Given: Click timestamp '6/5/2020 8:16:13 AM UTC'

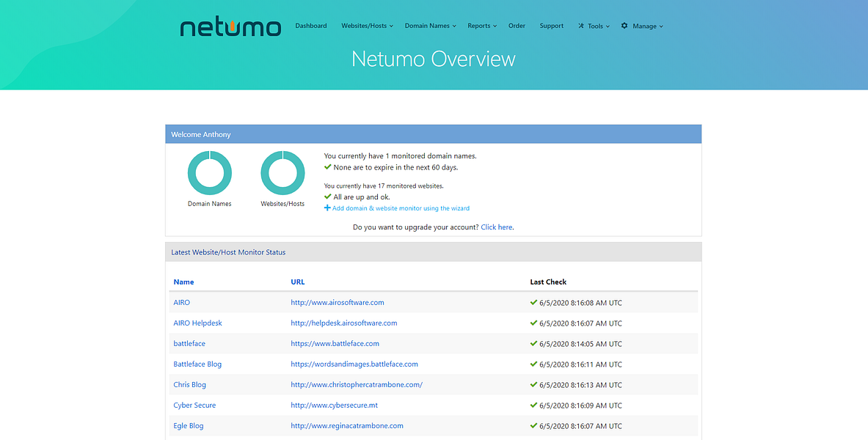Looking at the screenshot, I should pyautogui.click(x=580, y=385).
